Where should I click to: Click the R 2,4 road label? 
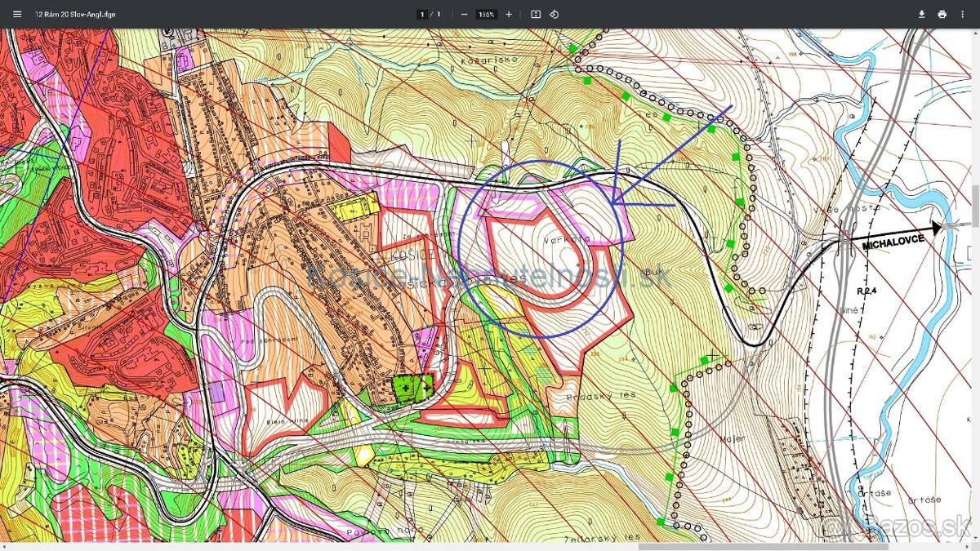click(866, 290)
